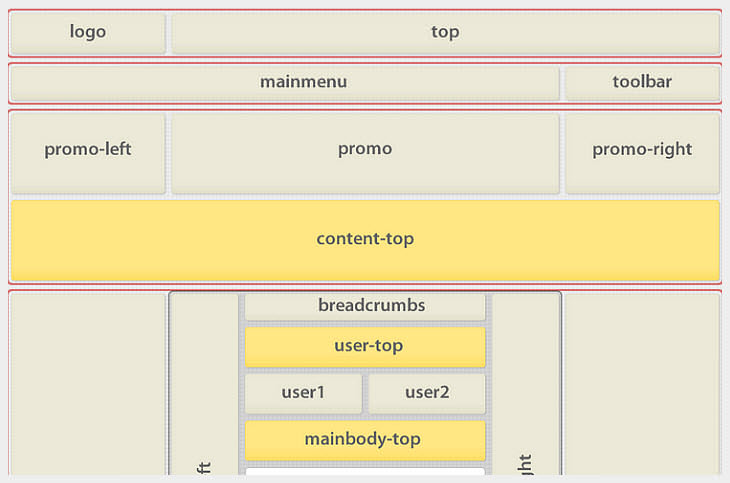The height and width of the screenshot is (483, 730).
Task: Click the user2 block
Action: coord(427,393)
